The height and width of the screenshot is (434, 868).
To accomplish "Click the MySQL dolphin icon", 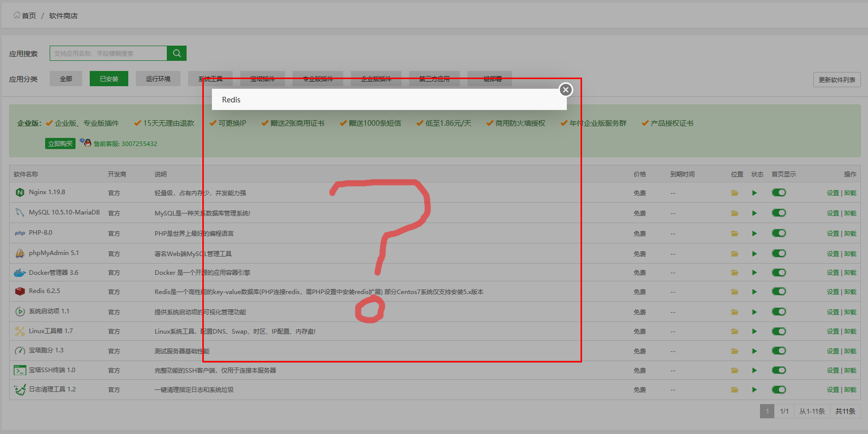I will (20, 212).
